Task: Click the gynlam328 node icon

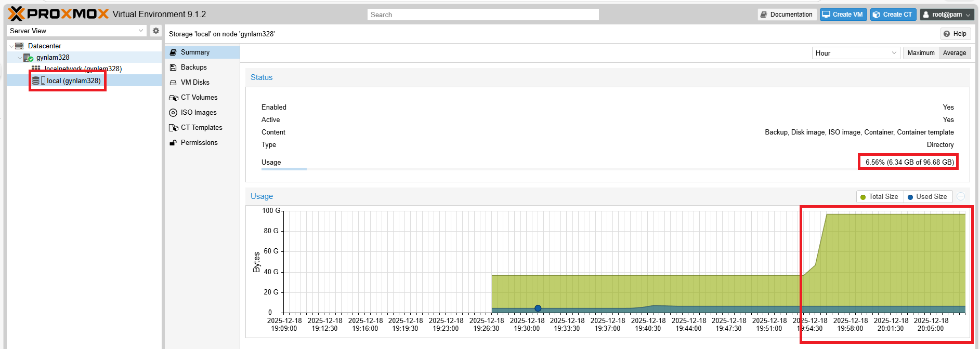Action: tap(28, 58)
